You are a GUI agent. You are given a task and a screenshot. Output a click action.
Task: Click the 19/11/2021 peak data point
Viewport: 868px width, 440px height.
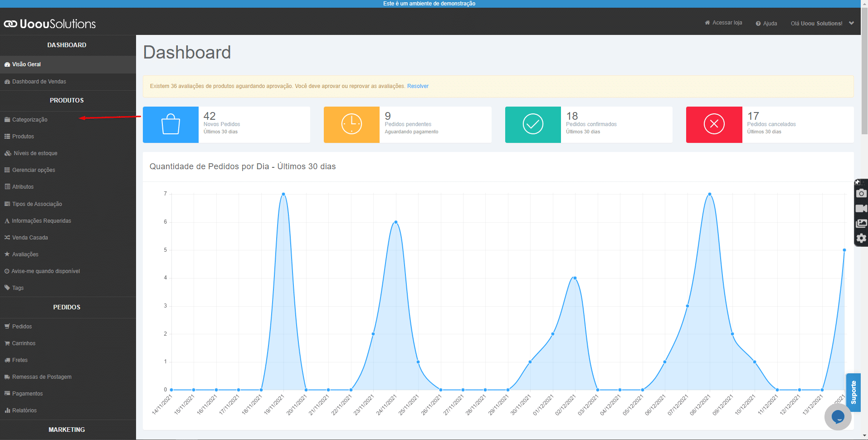[283, 194]
